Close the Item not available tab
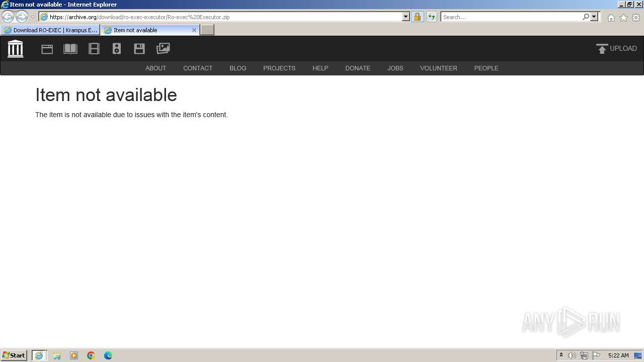Image resolution: width=644 pixels, height=362 pixels. 194,30
